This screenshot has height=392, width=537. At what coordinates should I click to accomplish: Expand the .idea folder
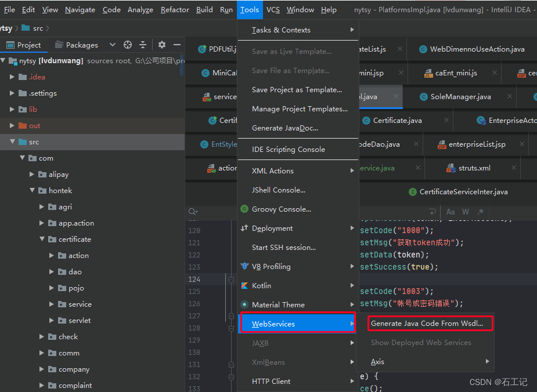pos(12,77)
